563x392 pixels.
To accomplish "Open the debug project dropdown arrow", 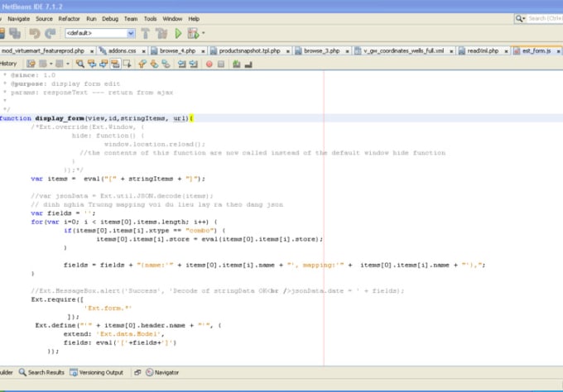I will tap(203, 33).
